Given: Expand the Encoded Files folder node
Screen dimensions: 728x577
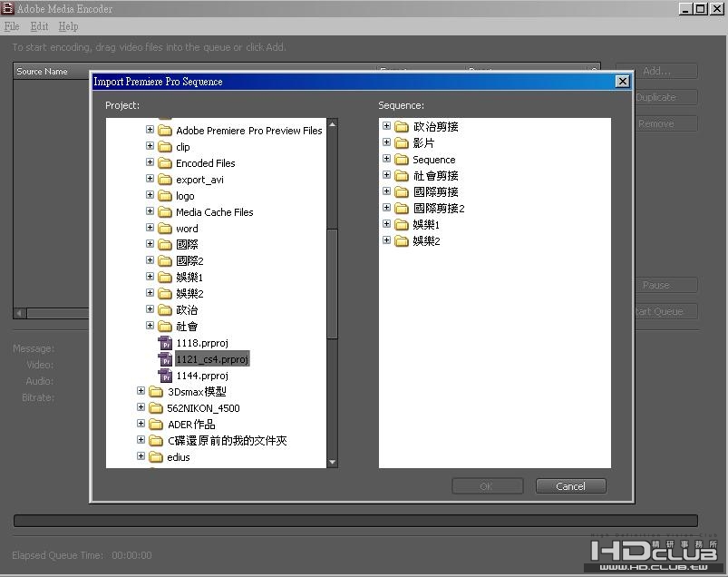Looking at the screenshot, I should click(x=150, y=161).
